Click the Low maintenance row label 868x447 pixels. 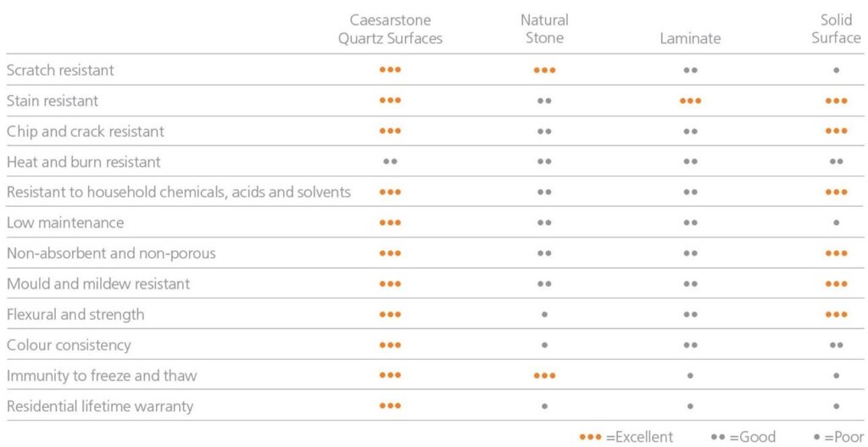(x=65, y=223)
